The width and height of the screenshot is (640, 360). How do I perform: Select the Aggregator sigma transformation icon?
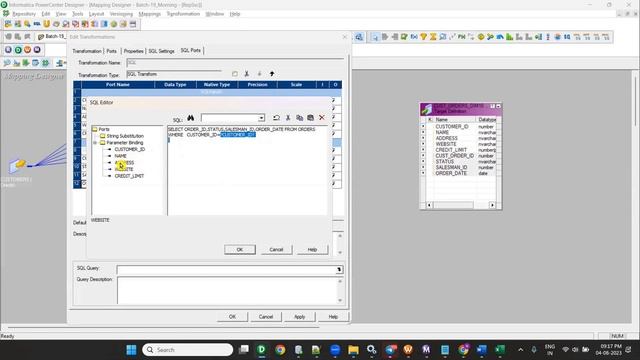433,37
